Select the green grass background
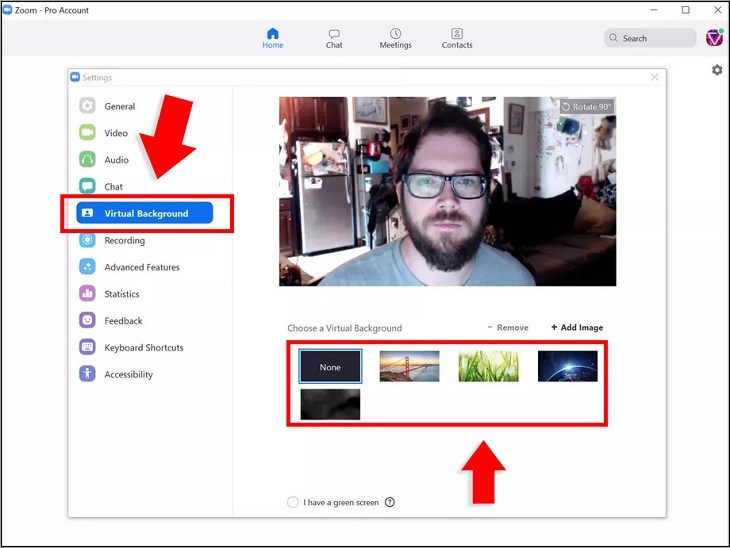Image resolution: width=730 pixels, height=548 pixels. 488,366
